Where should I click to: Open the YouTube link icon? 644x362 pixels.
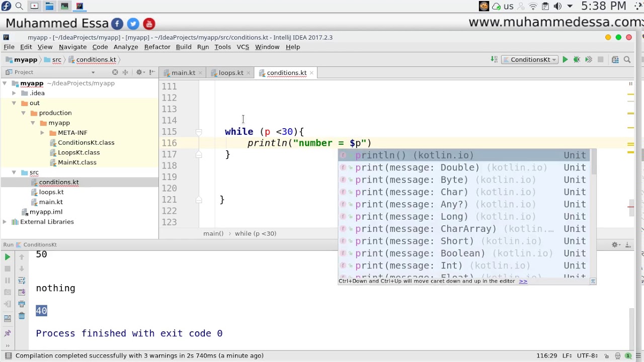point(149,24)
